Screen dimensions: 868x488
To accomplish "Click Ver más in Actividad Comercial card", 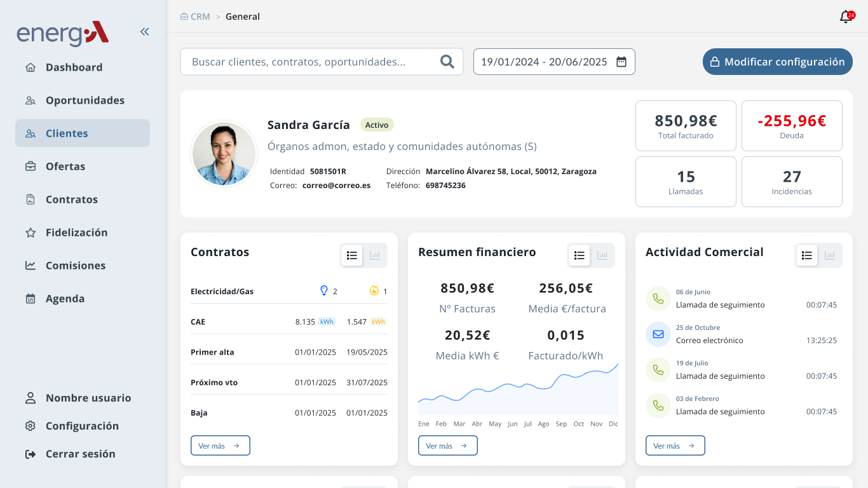I will [x=675, y=445].
